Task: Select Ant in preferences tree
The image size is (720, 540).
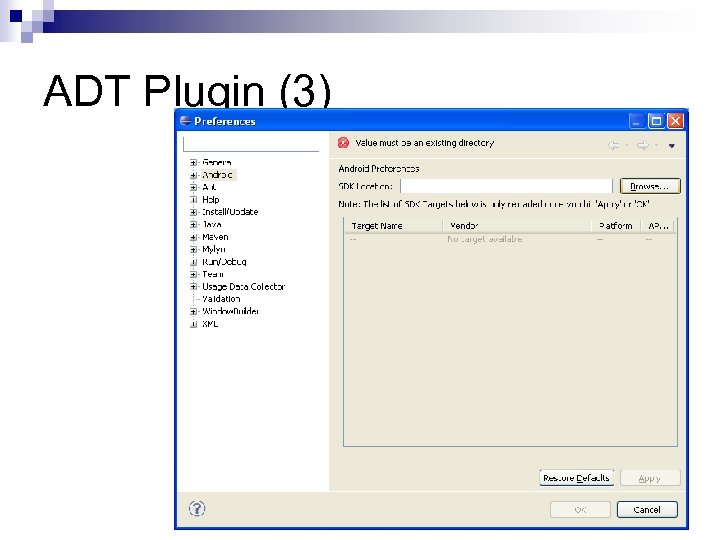Action: [x=209, y=187]
